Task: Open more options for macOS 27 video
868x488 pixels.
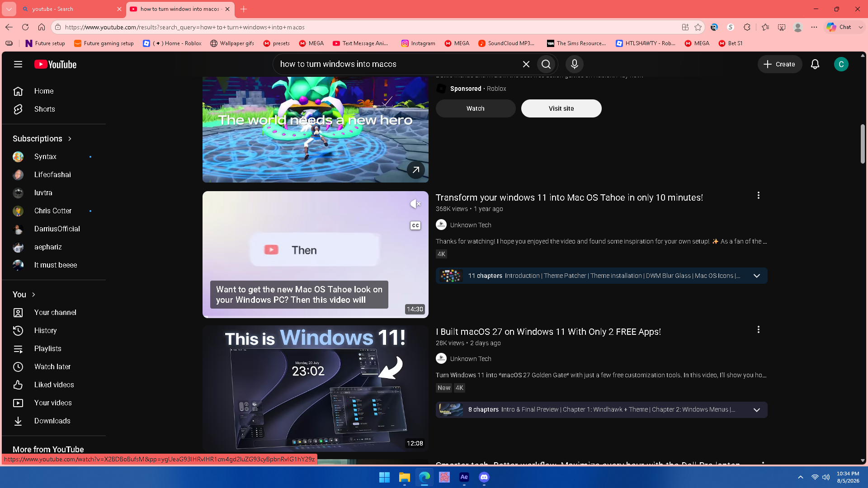Action: (x=759, y=330)
